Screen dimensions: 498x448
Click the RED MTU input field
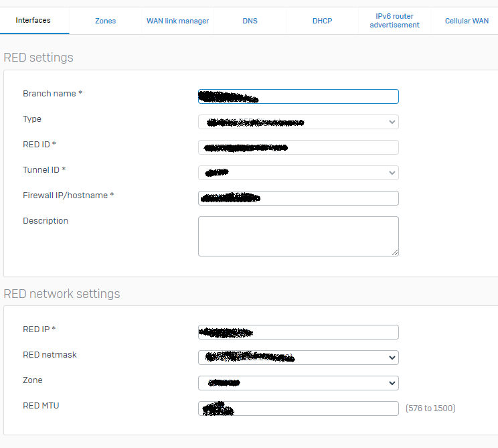299,408
